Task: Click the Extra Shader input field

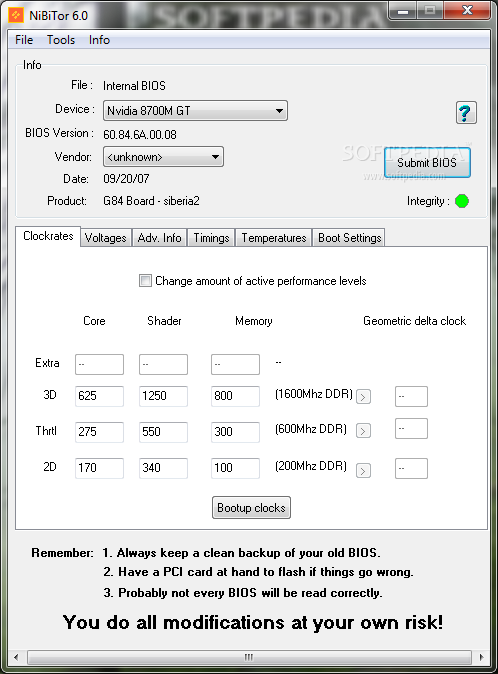Action: pos(163,364)
